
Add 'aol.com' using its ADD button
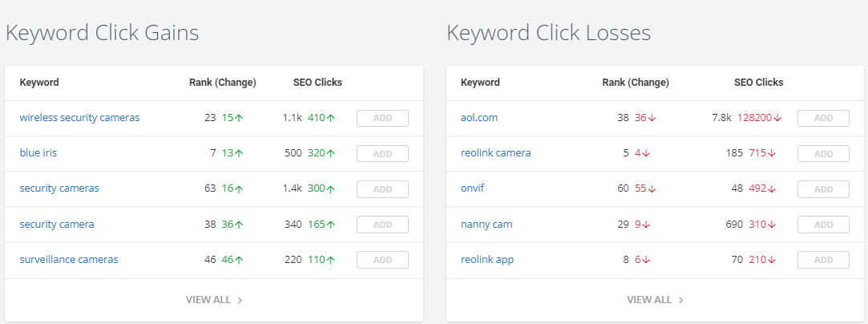click(x=823, y=118)
